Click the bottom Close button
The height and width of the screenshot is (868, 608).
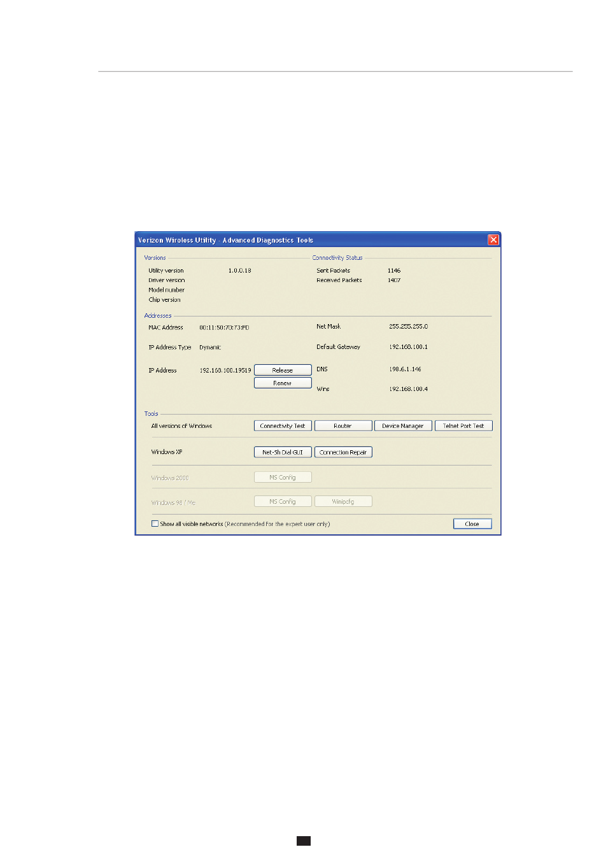(472, 523)
